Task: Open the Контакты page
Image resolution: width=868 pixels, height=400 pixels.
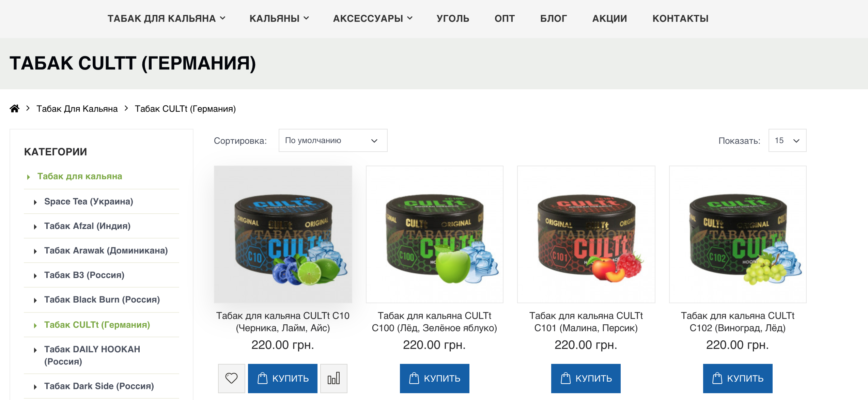Action: [680, 18]
